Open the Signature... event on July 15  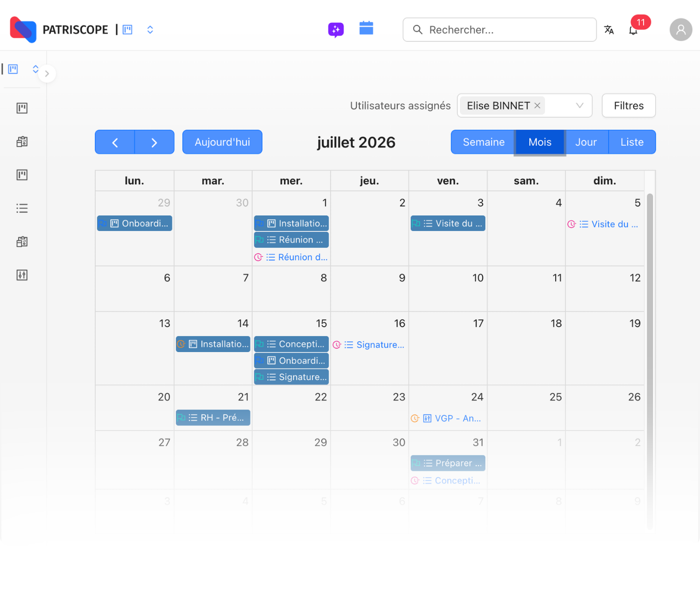[x=291, y=377]
